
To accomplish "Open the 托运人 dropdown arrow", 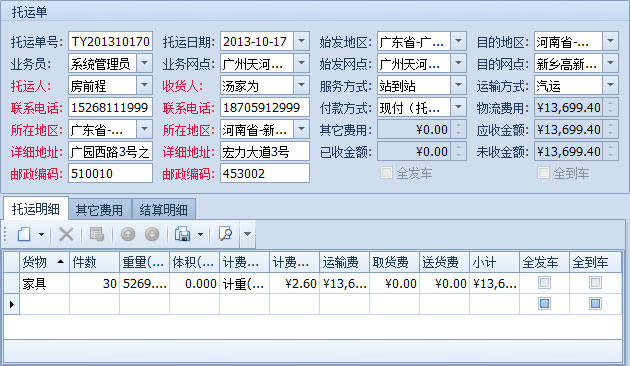I will pyautogui.click(x=145, y=85).
